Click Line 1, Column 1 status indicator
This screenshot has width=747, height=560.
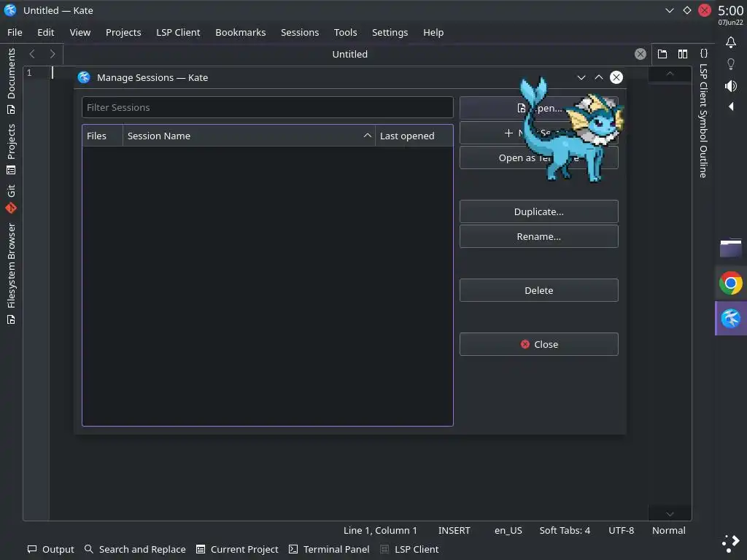click(380, 530)
